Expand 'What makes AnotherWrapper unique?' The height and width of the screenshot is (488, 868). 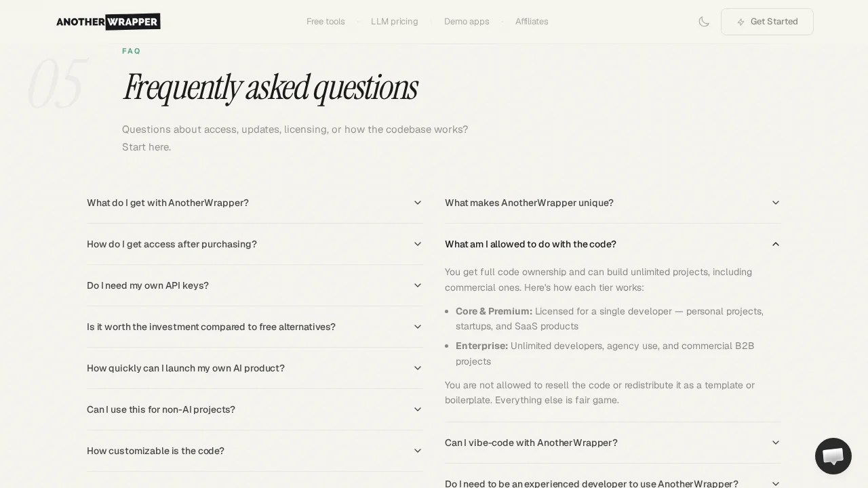click(x=613, y=203)
